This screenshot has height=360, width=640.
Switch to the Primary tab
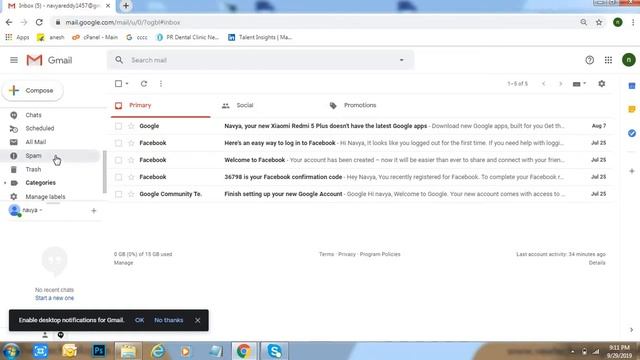coord(160,105)
